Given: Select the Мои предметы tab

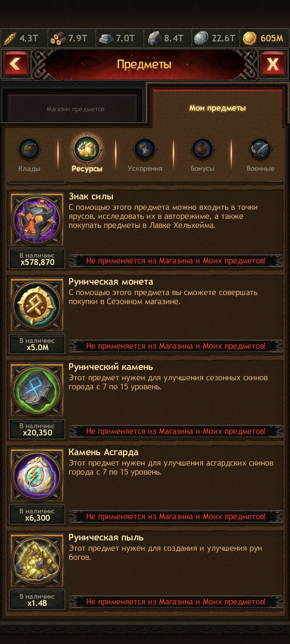Looking at the screenshot, I should (x=217, y=108).
